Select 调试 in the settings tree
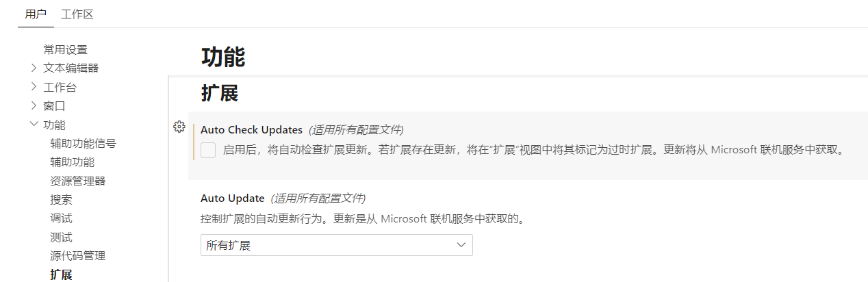 click(61, 218)
